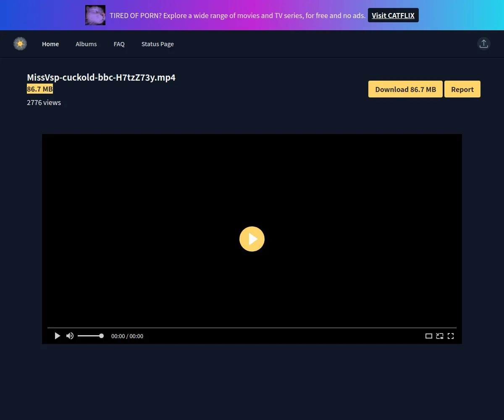Click the sun logo icon in the navbar
Viewport: 504px width, 420px height.
[20, 44]
